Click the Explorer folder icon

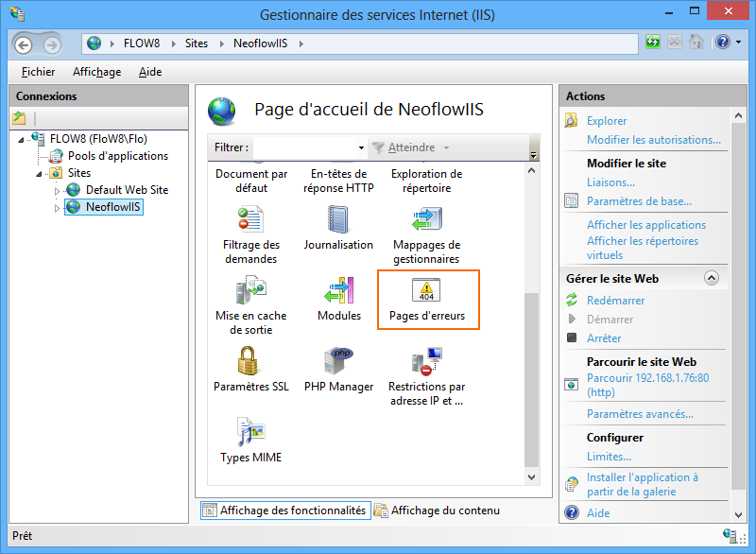tap(572, 120)
